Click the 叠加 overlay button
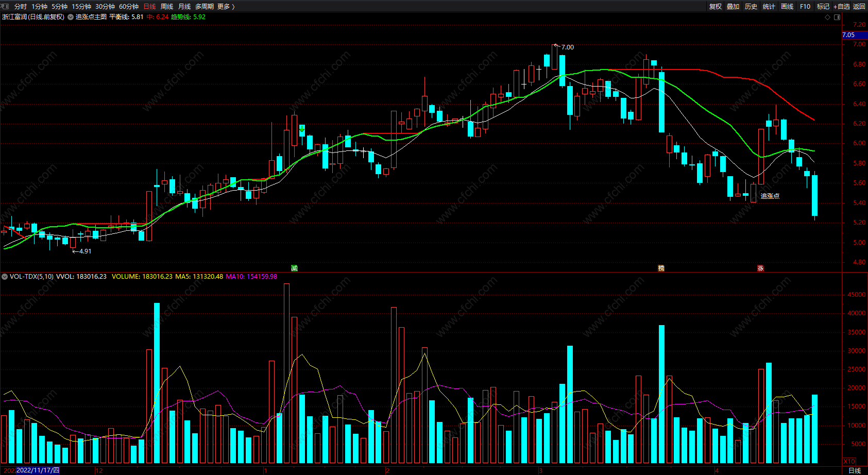The height and width of the screenshot is (475, 868). pos(733,6)
